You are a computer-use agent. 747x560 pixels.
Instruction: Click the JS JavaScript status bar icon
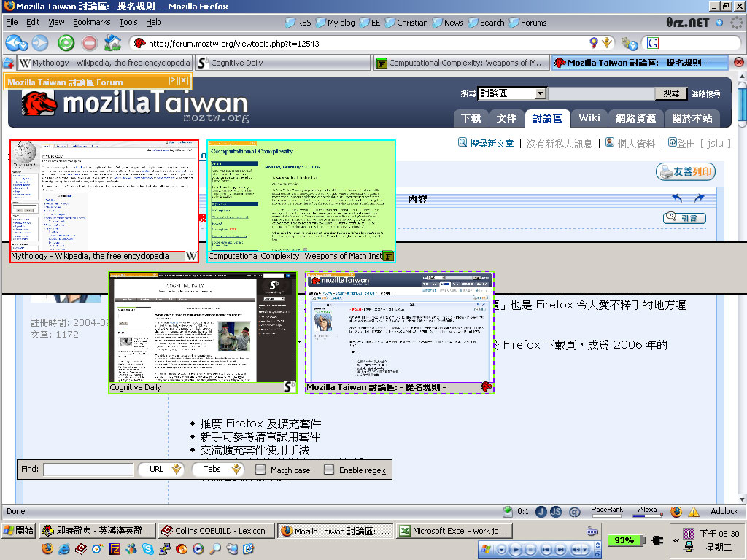pyautogui.click(x=556, y=512)
